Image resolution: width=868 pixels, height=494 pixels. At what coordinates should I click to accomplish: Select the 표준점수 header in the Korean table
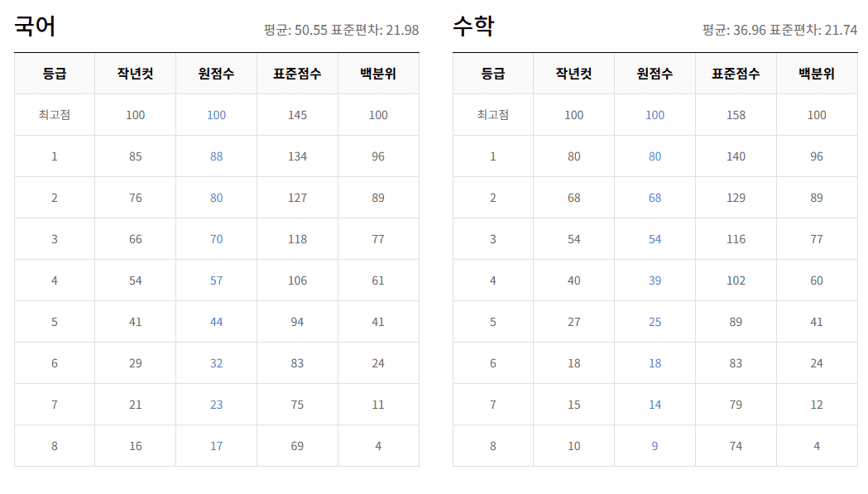point(295,74)
